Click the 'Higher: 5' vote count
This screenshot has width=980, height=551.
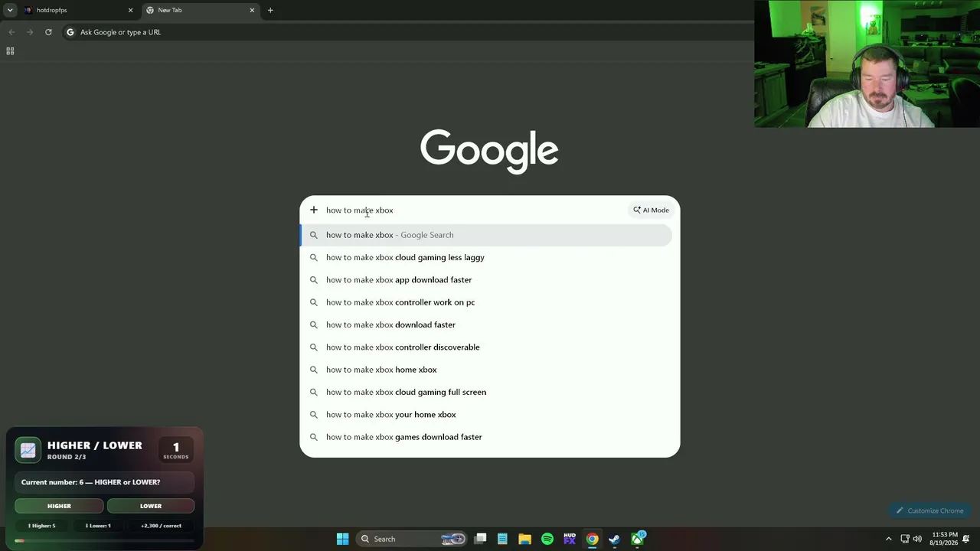tap(42, 526)
